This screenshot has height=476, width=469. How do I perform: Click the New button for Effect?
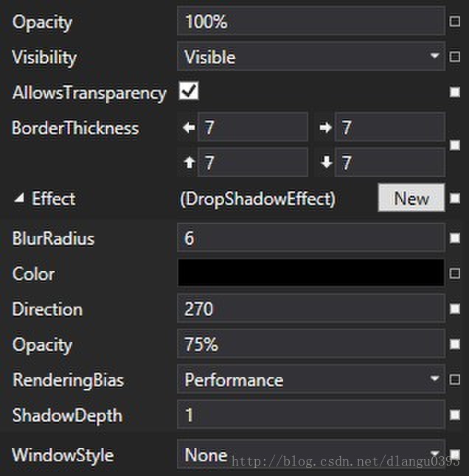click(411, 198)
